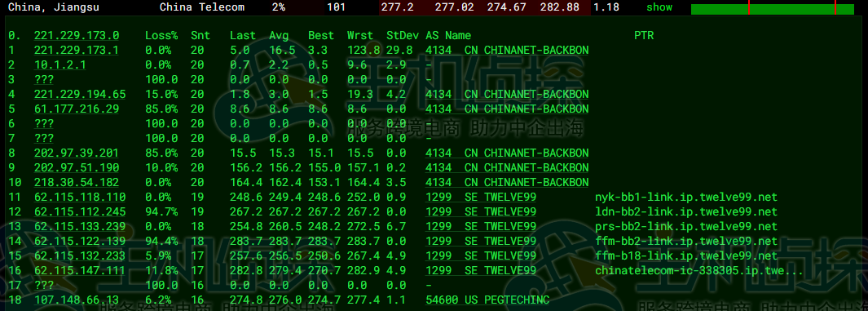Screen dimensions: 868x311
Task: Click Twelve99 hop IP 62.115.118.110
Action: [x=80, y=197]
